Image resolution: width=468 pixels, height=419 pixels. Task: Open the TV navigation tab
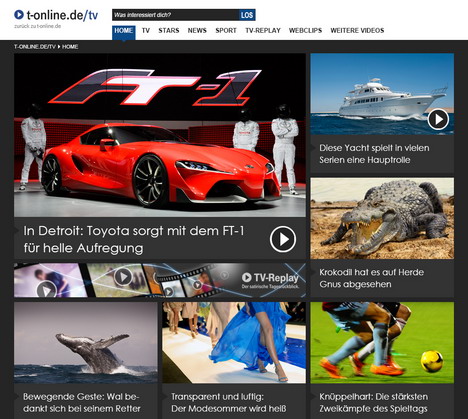(x=146, y=31)
